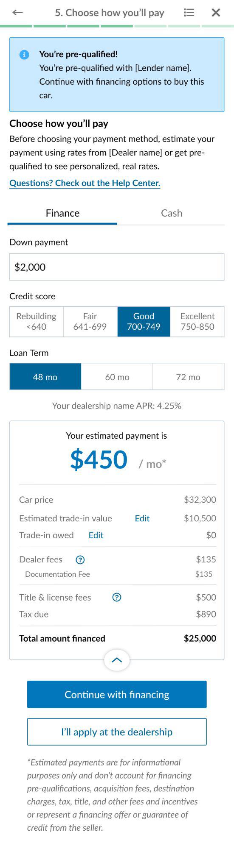
Task: Click I'll apply at the dealership
Action: [x=117, y=732]
